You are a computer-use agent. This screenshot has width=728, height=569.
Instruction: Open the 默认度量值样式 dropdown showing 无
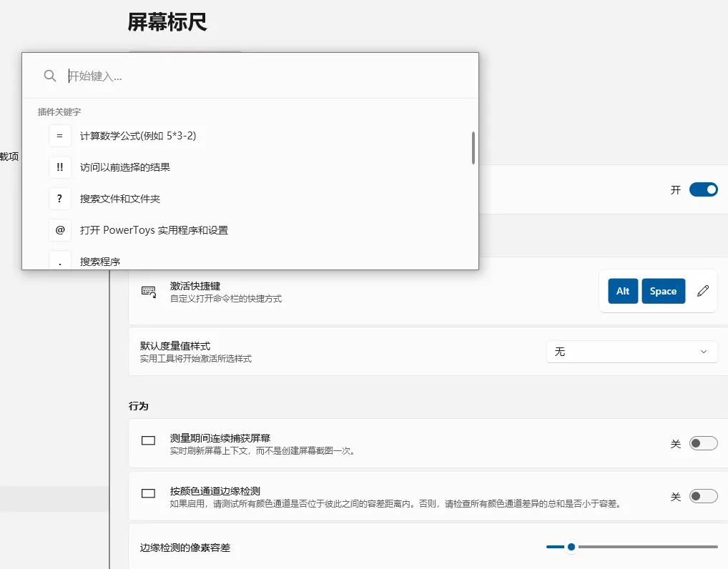coord(632,352)
